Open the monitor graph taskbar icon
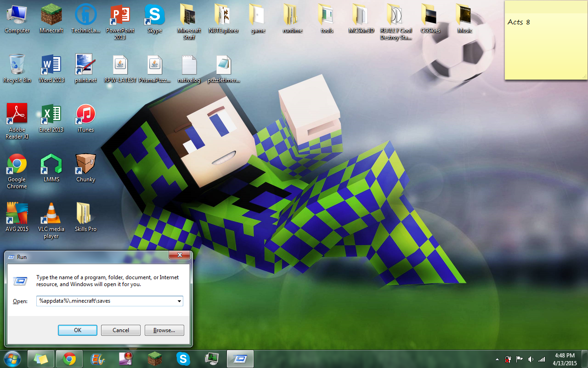This screenshot has width=588, height=368. 212,359
